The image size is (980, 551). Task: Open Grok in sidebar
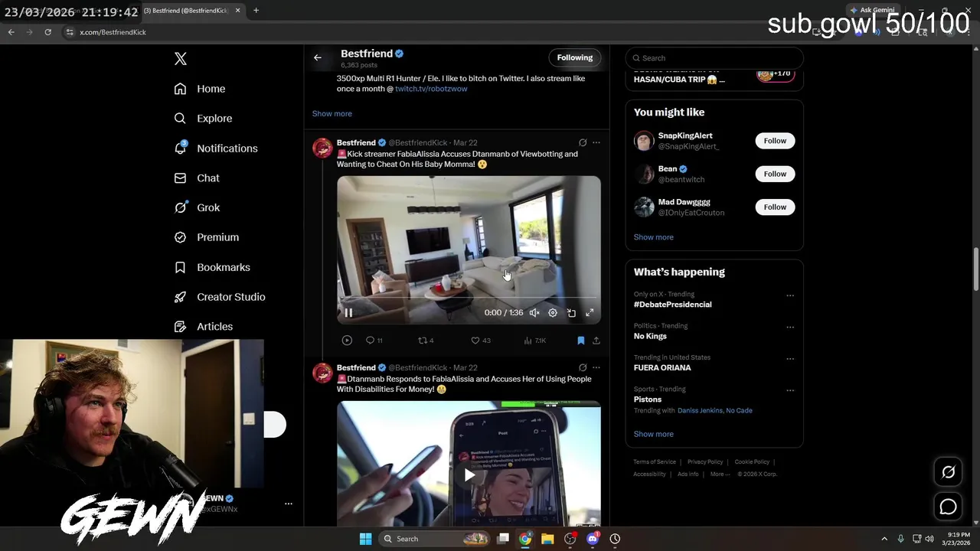click(197, 207)
